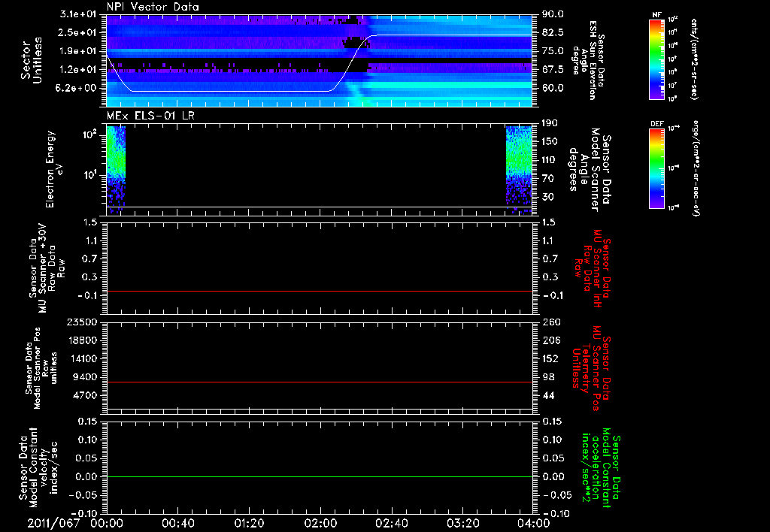Select the 150 scanner angle tick label
This screenshot has height=532, width=770.
[x=550, y=142]
